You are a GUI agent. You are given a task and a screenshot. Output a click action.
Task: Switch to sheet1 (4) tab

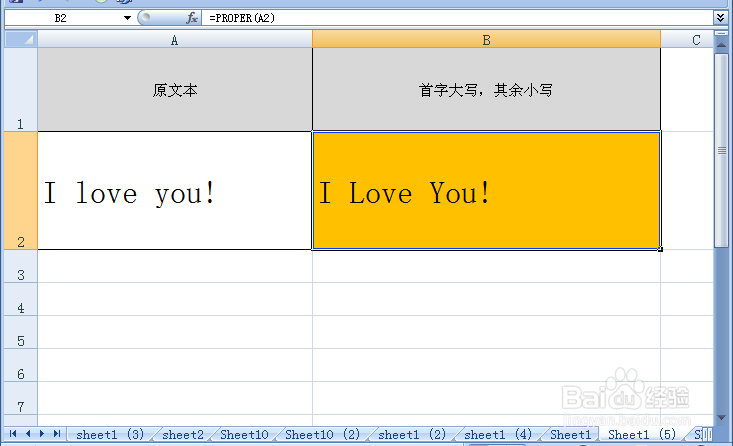pyautogui.click(x=498, y=434)
